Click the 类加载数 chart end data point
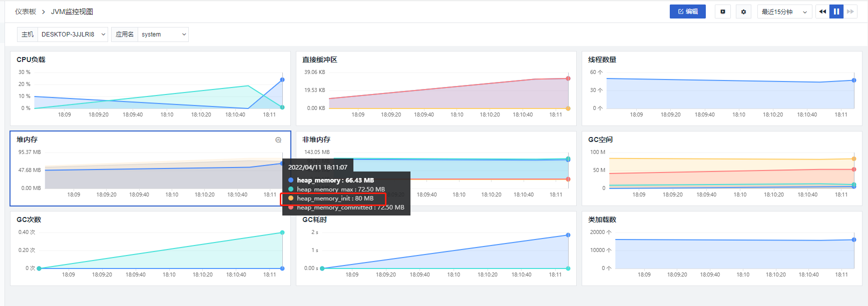 [854, 240]
